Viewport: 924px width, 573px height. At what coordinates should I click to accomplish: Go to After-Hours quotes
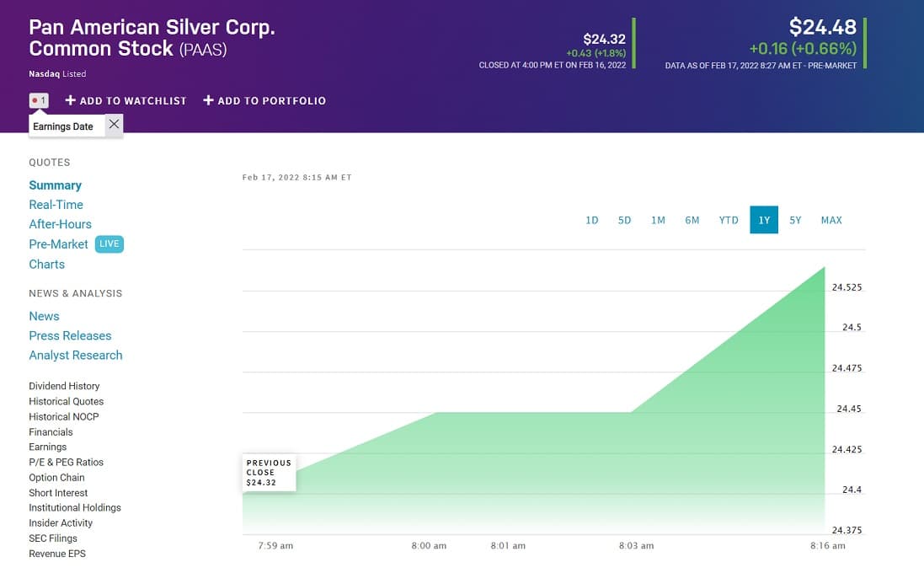(60, 224)
